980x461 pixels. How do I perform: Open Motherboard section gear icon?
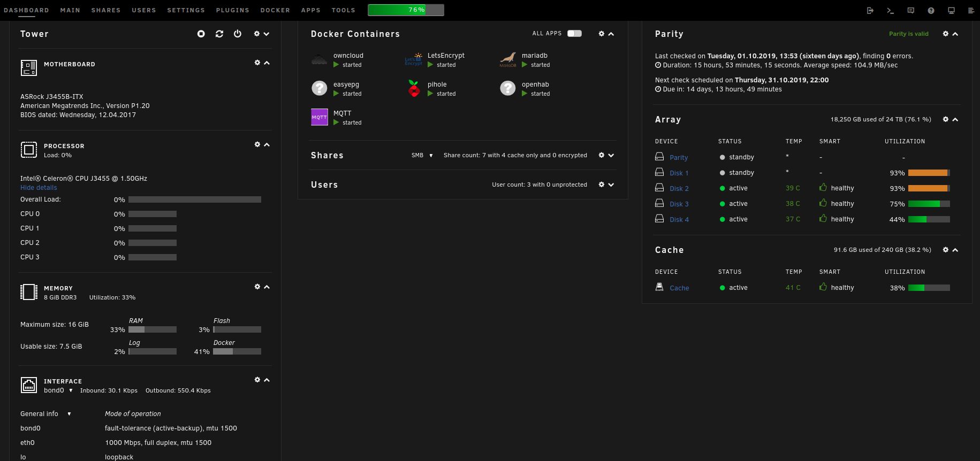coord(257,63)
